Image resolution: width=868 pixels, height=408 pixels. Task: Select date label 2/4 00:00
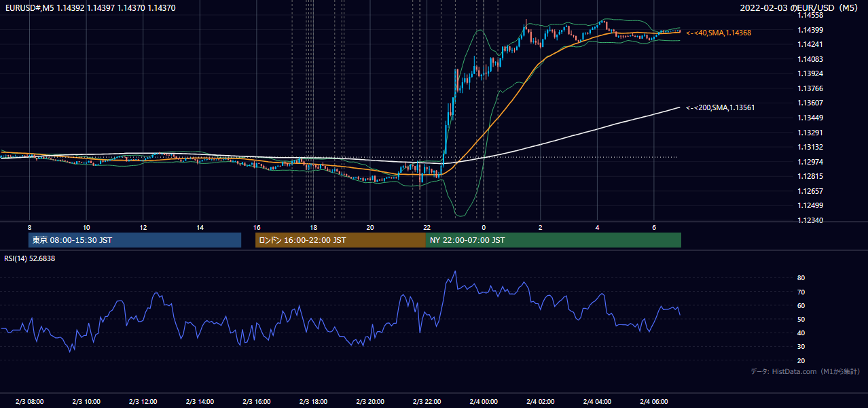pyautogui.click(x=484, y=402)
